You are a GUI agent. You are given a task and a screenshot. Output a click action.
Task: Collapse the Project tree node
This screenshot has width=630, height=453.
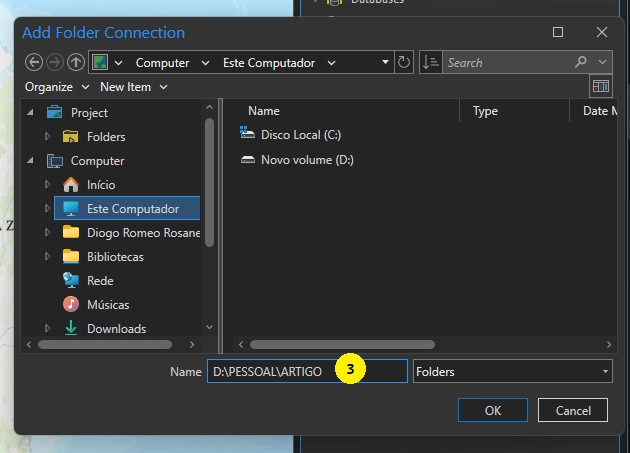[x=33, y=113]
